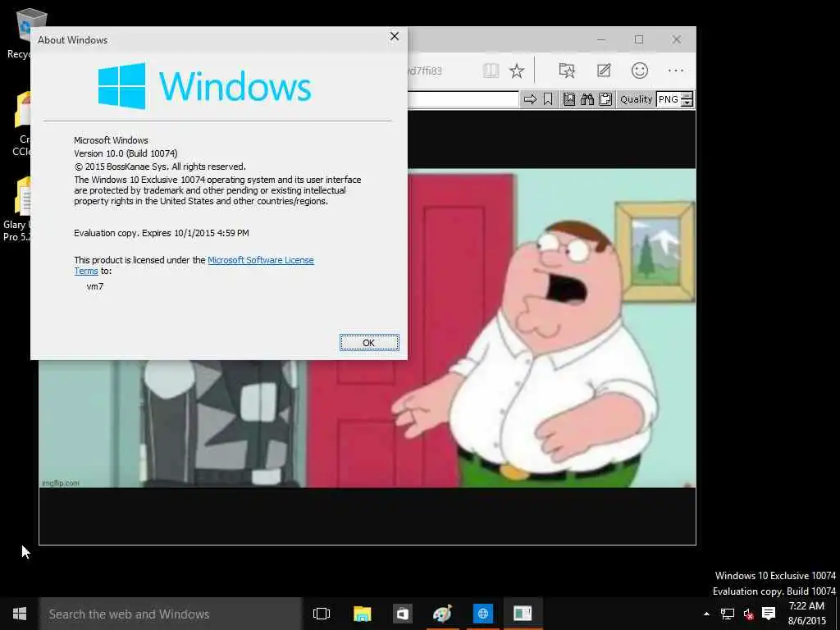Switch to the globe browser taskbar icon
Viewport: 840px width, 630px height.
[x=482, y=614]
